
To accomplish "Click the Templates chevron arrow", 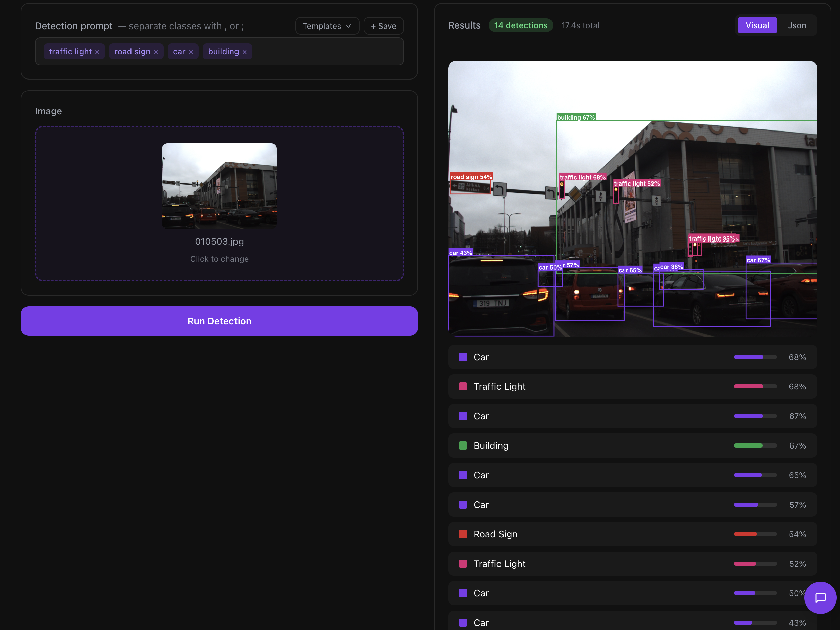I will click(x=348, y=26).
